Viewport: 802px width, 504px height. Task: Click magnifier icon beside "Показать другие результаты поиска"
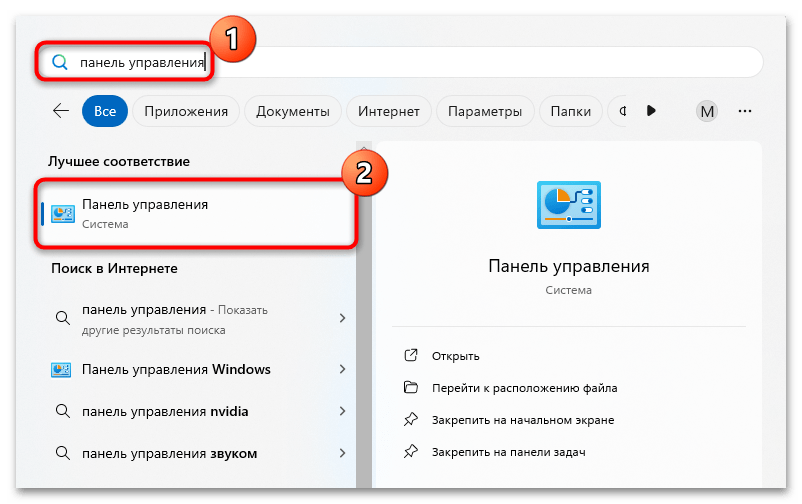[63, 318]
